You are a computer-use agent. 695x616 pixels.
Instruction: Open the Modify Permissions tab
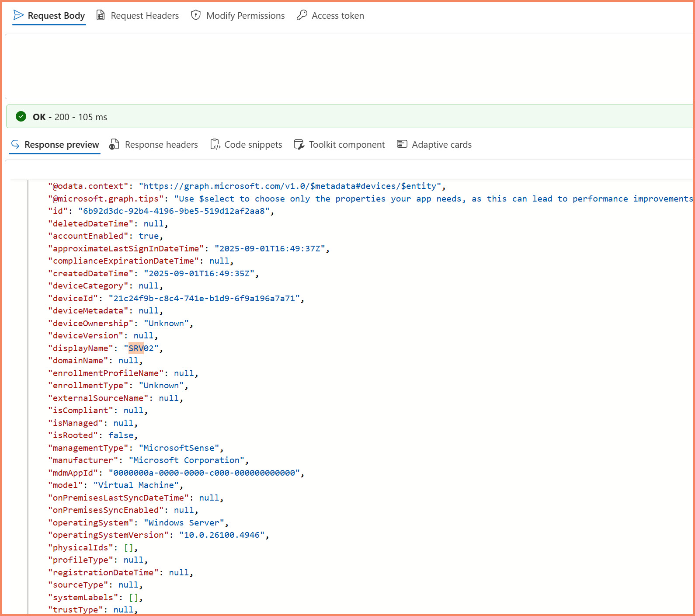238,16
